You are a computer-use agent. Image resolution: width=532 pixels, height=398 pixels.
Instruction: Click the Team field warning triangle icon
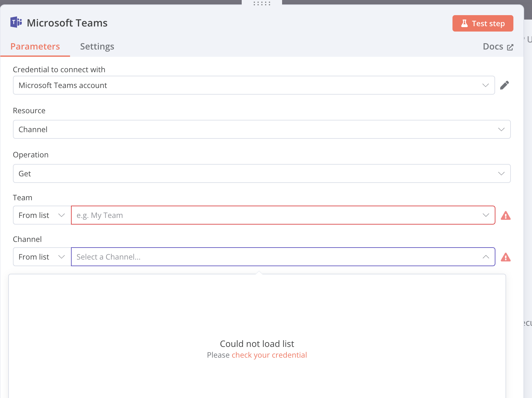click(505, 215)
